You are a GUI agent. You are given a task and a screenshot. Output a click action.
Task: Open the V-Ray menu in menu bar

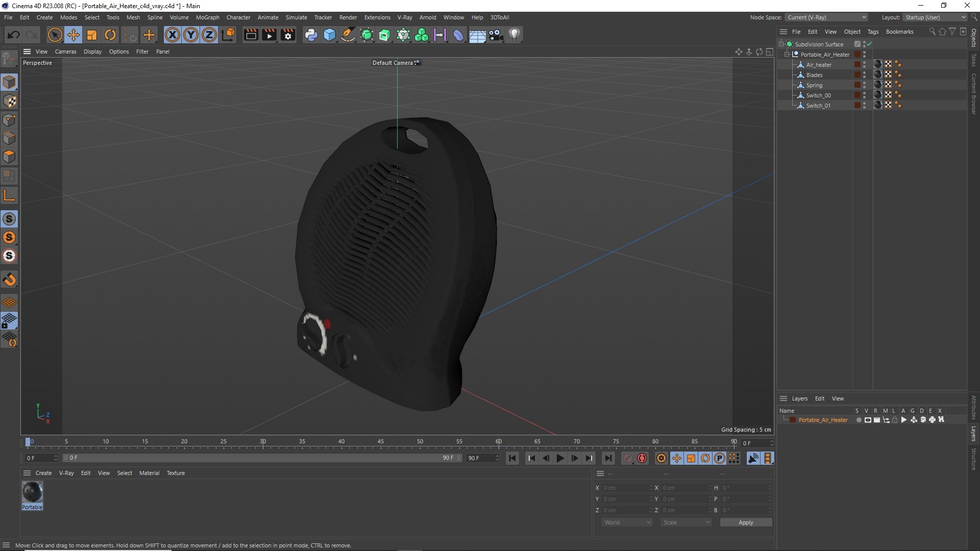[x=405, y=17]
